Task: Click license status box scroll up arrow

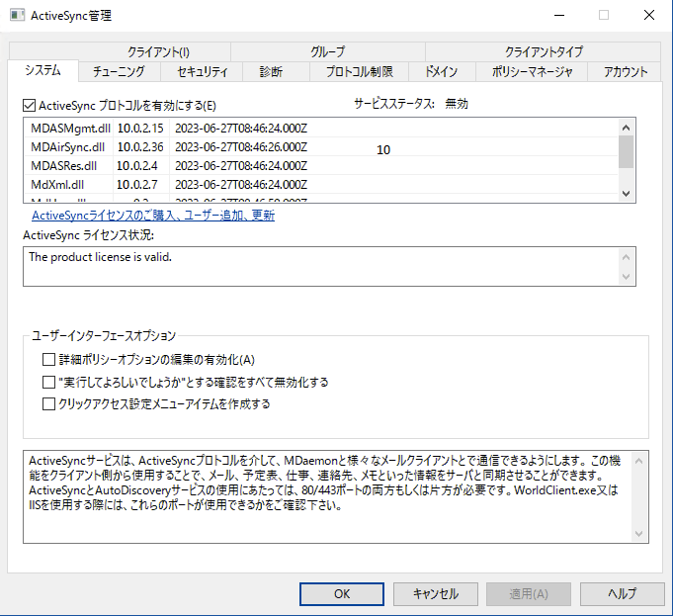Action: point(626,257)
